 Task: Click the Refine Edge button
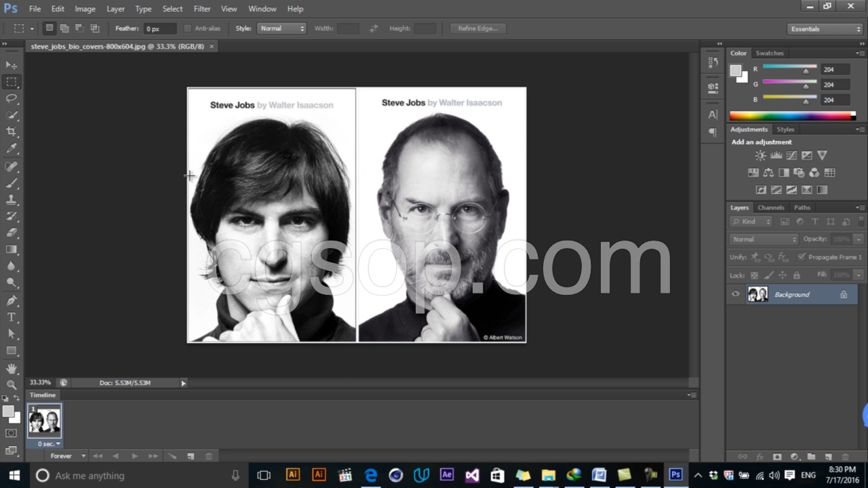click(x=477, y=28)
